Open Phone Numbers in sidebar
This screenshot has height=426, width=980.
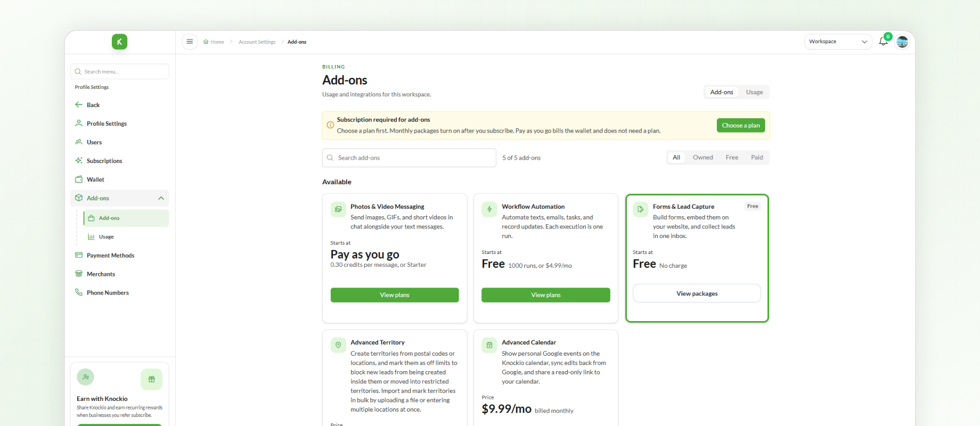pyautogui.click(x=120, y=292)
